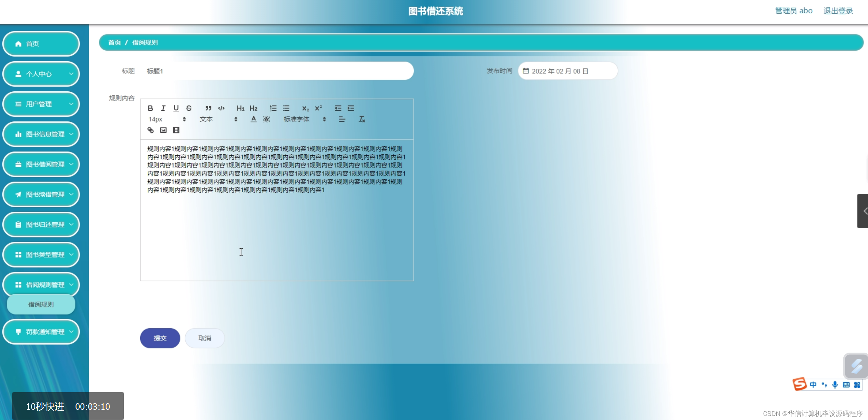
Task: Toggle bold formatting in the editor
Action: pyautogui.click(x=150, y=108)
